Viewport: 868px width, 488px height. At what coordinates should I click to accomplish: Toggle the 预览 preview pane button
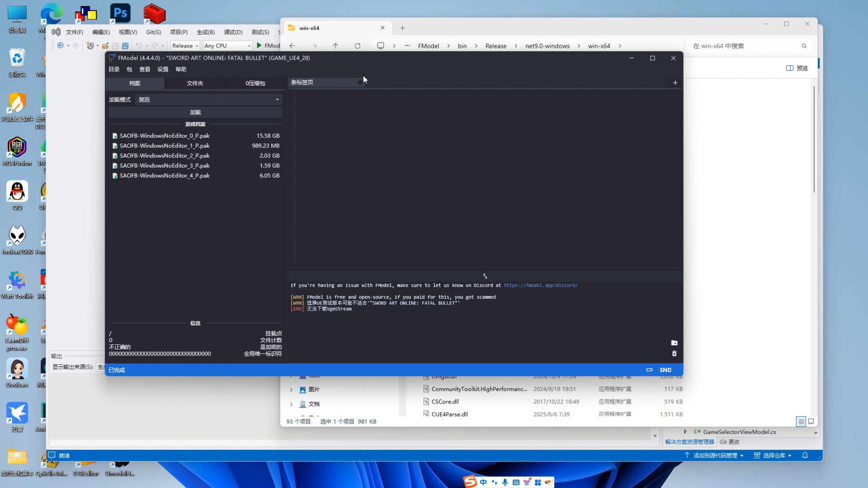pyautogui.click(x=797, y=68)
